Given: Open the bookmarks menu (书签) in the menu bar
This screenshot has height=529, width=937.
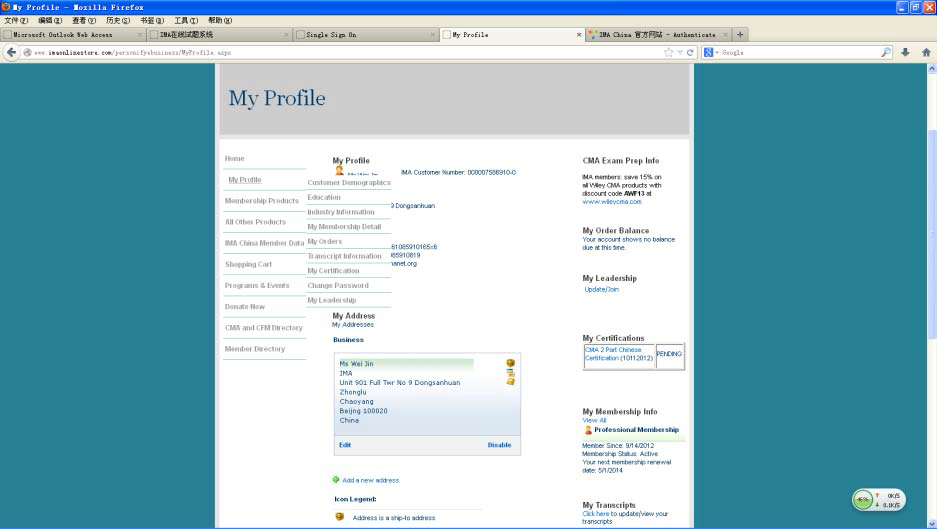Looking at the screenshot, I should point(152,20).
